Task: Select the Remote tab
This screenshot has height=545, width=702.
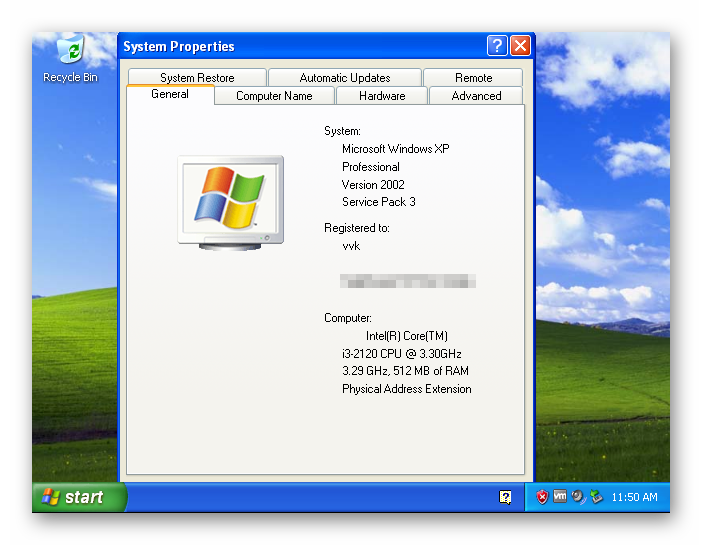Action: [x=473, y=77]
